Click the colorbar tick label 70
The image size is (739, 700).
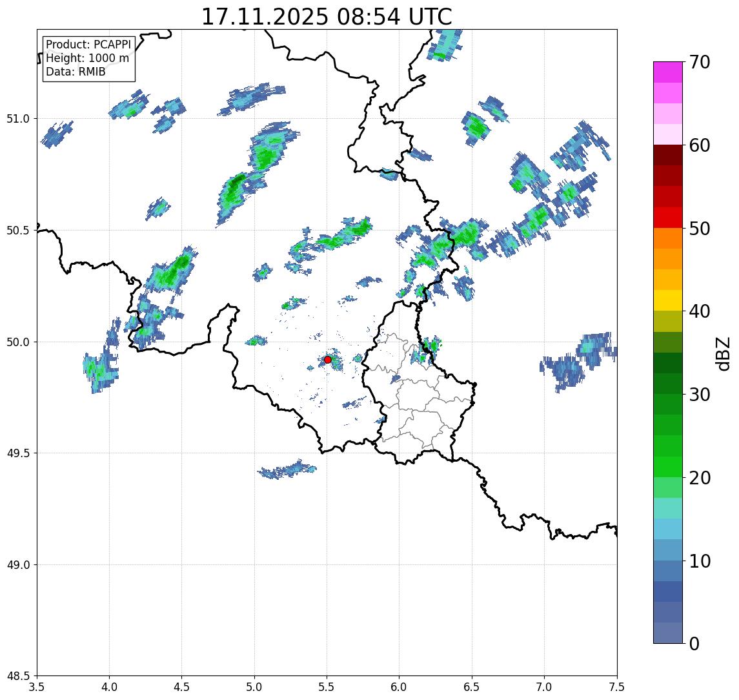700,62
